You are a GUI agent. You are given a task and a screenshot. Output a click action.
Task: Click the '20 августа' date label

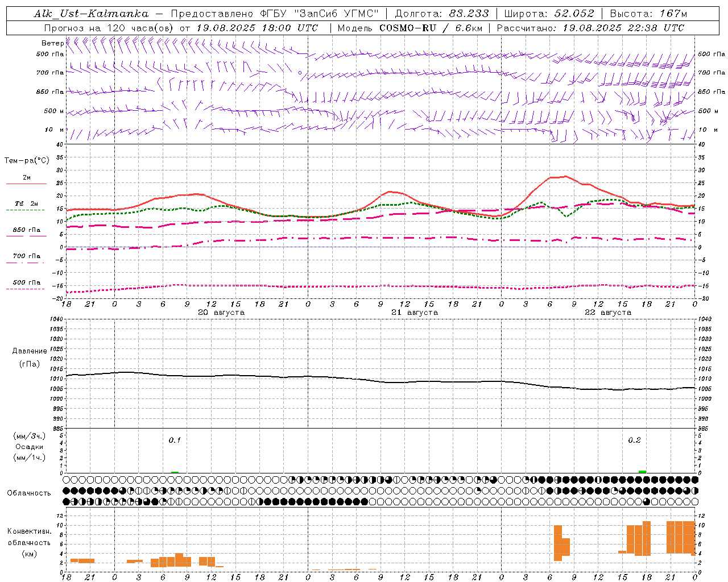pos(221,313)
